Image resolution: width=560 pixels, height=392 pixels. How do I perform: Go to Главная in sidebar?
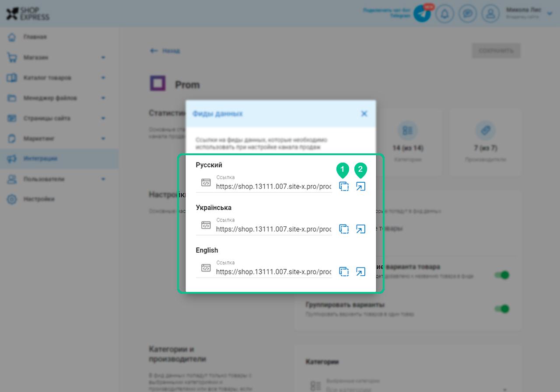coord(35,37)
